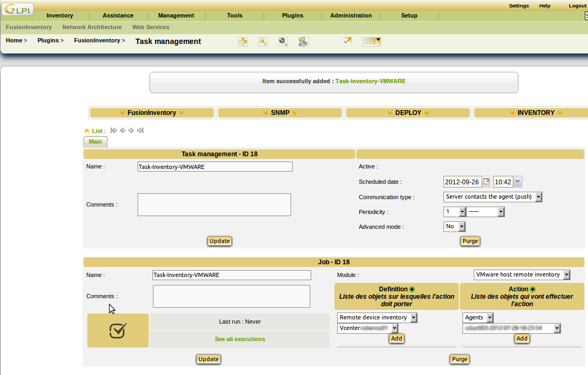Click the orange double-chevron beside List
The height and width of the screenshot is (375, 588).
coord(87,131)
